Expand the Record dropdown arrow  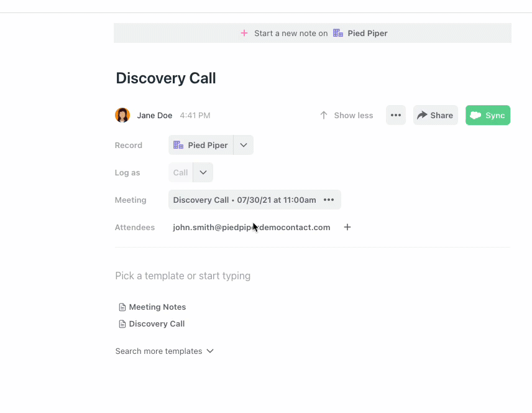tap(244, 145)
